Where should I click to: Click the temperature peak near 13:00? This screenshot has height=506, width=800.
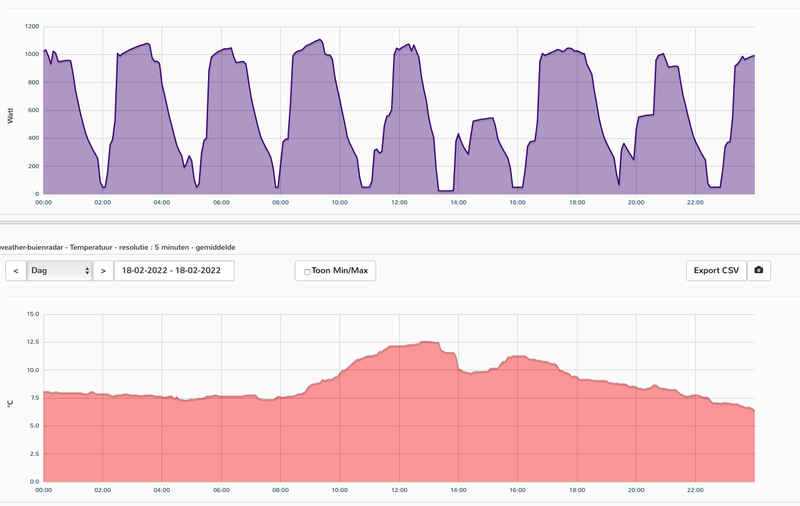click(x=429, y=342)
